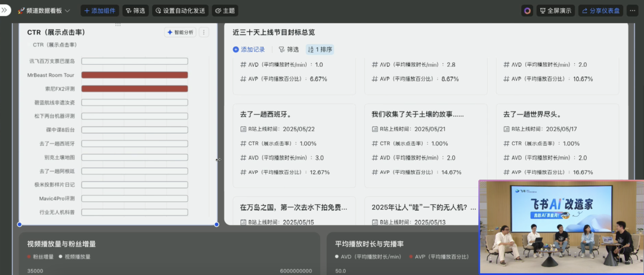The image size is (644, 275).
Task: Click 添加记录 in the program overview panel
Action: coord(249,49)
